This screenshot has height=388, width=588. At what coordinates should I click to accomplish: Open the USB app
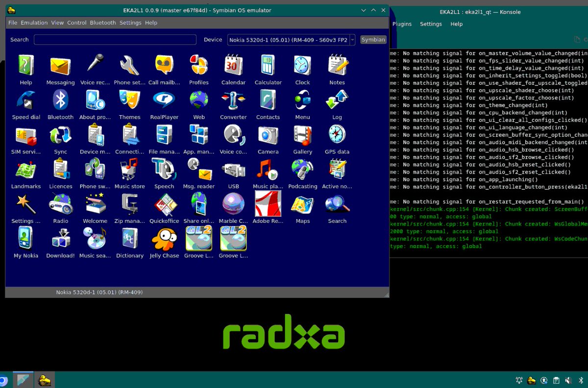pyautogui.click(x=234, y=170)
